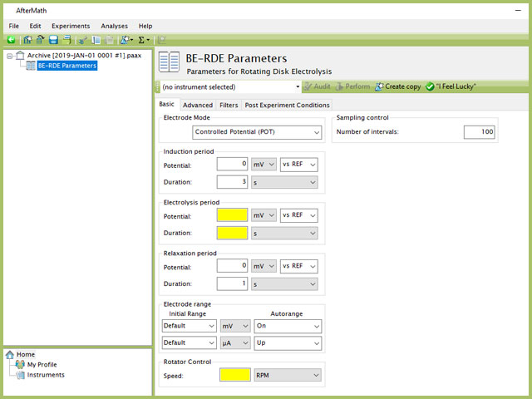Screen dimensions: 532x399
Task: Open Relaxation period vs REF dropdown
Action: tap(299, 266)
